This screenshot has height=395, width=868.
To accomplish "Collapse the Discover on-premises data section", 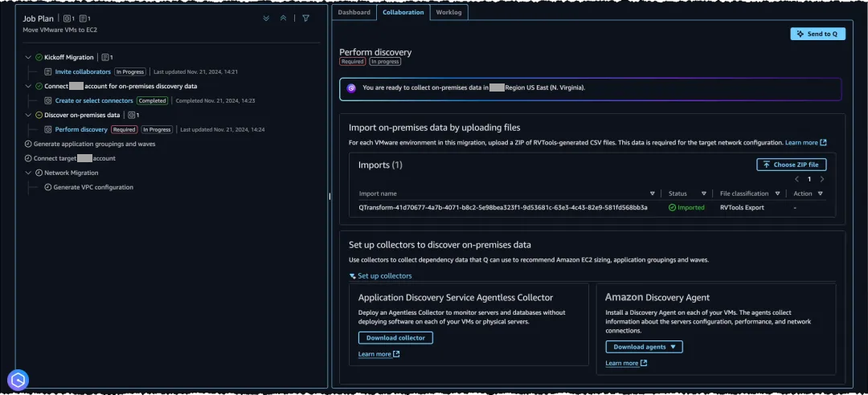I will tap(29, 115).
